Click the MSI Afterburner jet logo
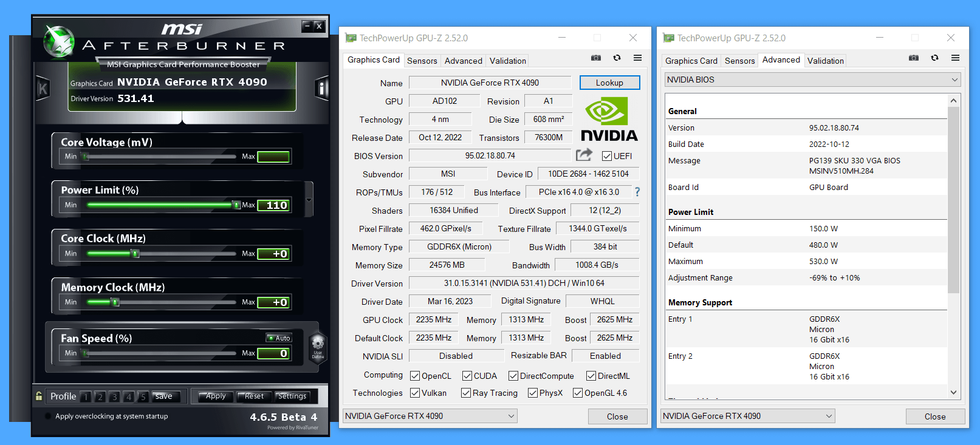The height and width of the screenshot is (445, 980). 59,42
